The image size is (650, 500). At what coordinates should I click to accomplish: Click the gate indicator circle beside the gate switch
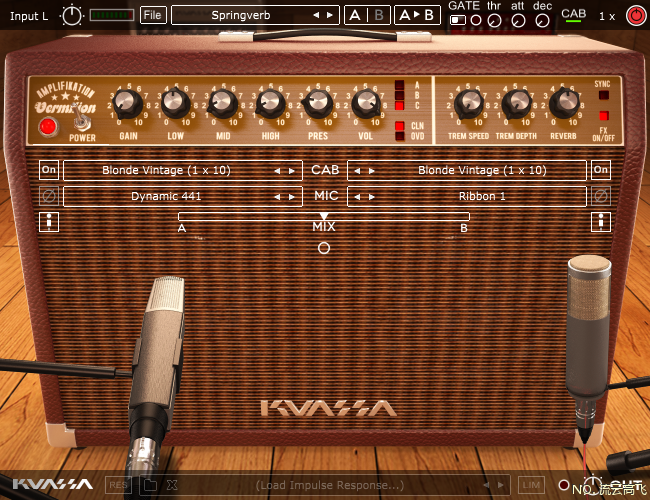click(476, 20)
